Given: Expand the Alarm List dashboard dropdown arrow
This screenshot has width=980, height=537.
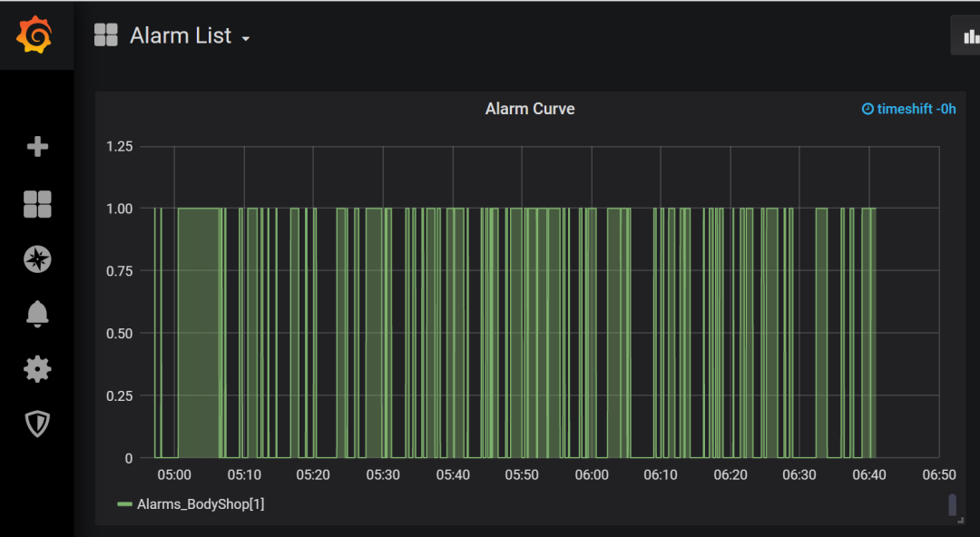Looking at the screenshot, I should click(245, 38).
